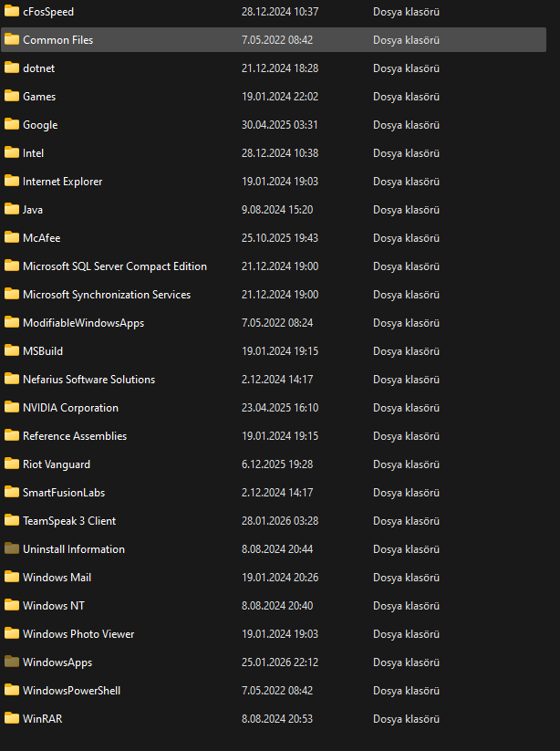Click "Nefarius Software Solutions" name

(x=89, y=380)
